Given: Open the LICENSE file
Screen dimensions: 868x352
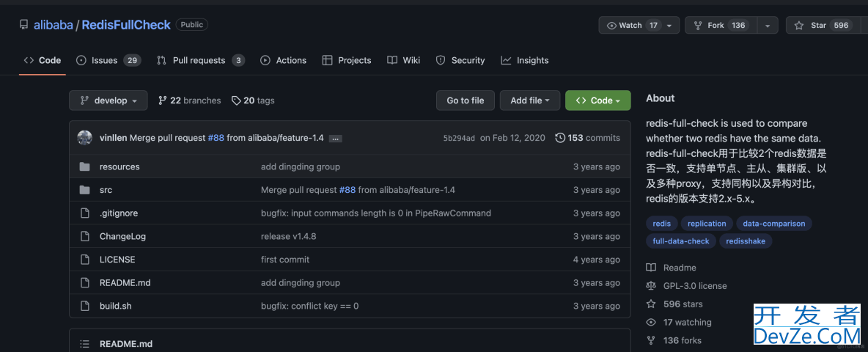Looking at the screenshot, I should click(117, 260).
